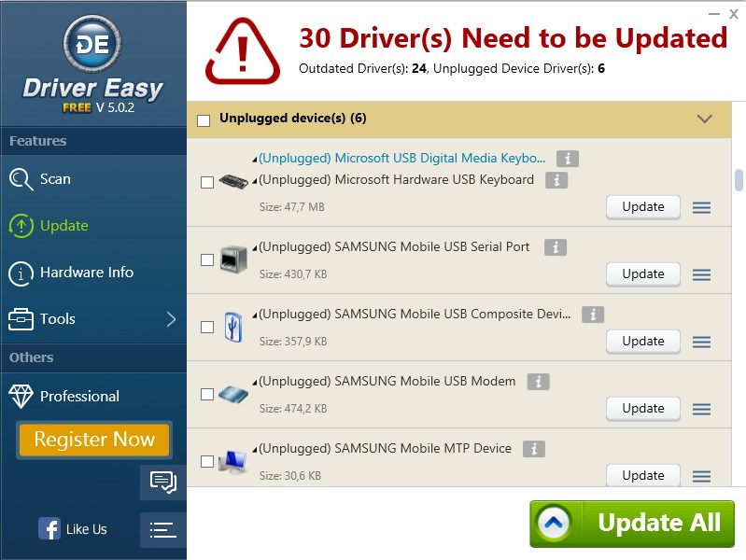The height and width of the screenshot is (560, 746).
Task: Check the SAMSUNG Mobile MTP Device checkbox
Action: (207, 461)
